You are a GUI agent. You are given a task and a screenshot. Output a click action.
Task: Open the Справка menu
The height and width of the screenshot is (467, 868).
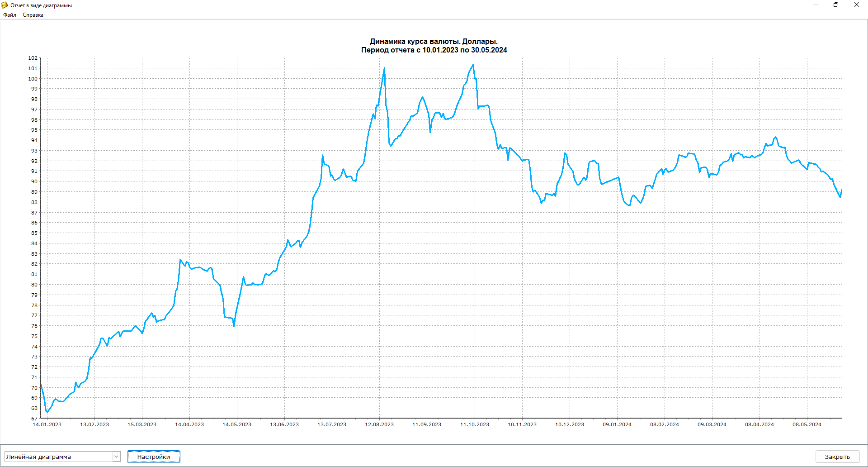click(33, 15)
